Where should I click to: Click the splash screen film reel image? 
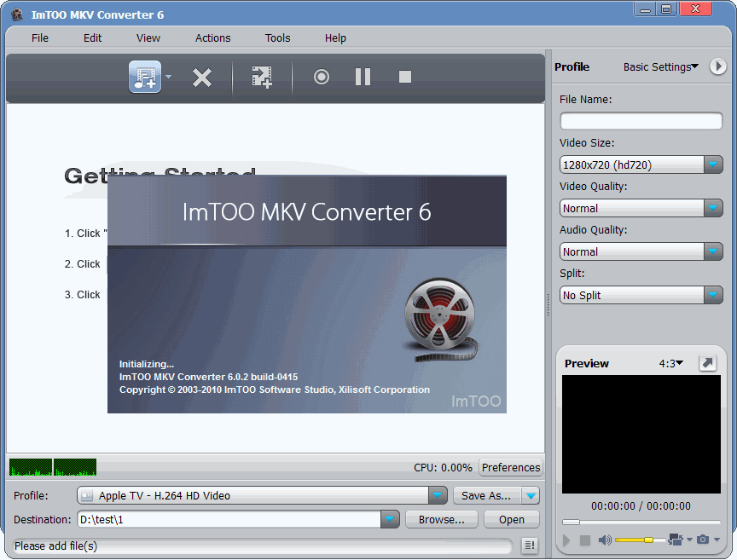click(441, 320)
